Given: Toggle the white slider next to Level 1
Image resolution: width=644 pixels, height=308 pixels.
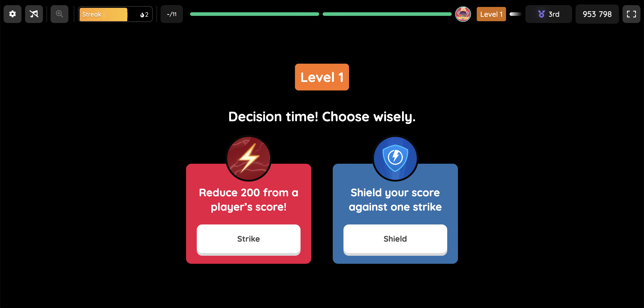Looking at the screenshot, I should pos(515,14).
